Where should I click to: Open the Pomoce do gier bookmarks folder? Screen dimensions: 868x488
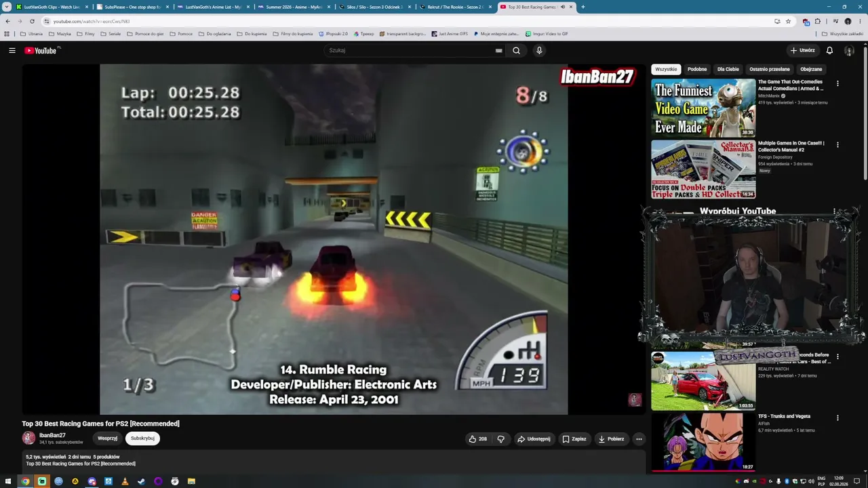(x=145, y=33)
